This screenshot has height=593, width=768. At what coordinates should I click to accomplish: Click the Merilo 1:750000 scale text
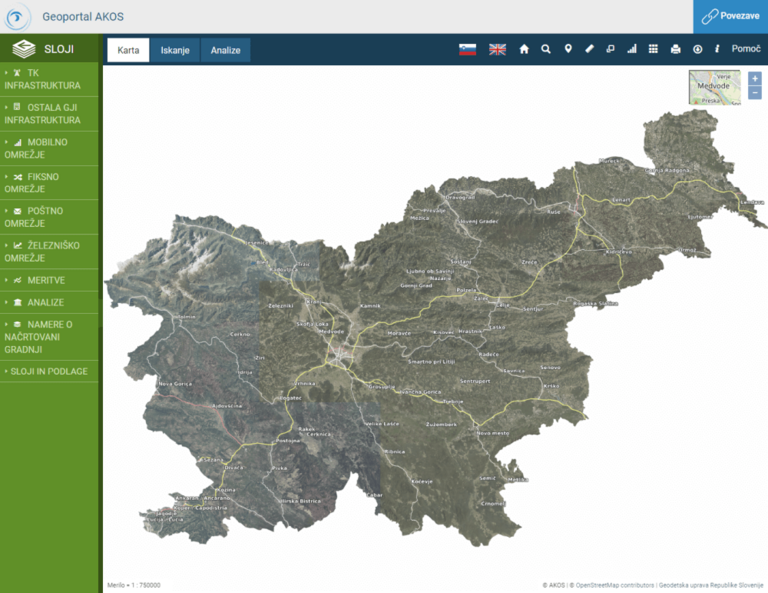coord(134,585)
